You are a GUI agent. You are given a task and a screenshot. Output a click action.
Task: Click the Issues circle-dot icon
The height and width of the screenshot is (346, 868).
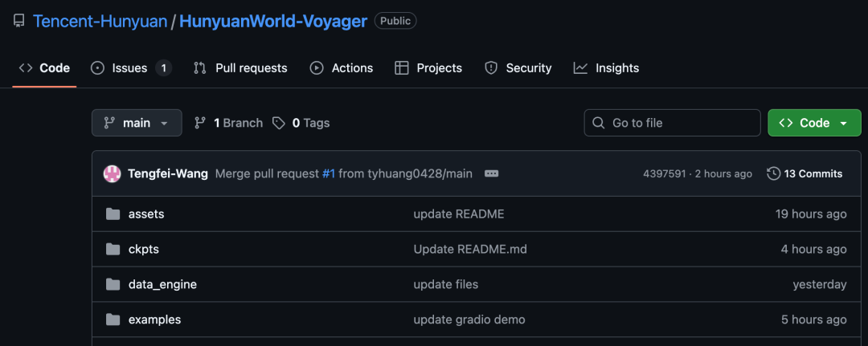[97, 68]
